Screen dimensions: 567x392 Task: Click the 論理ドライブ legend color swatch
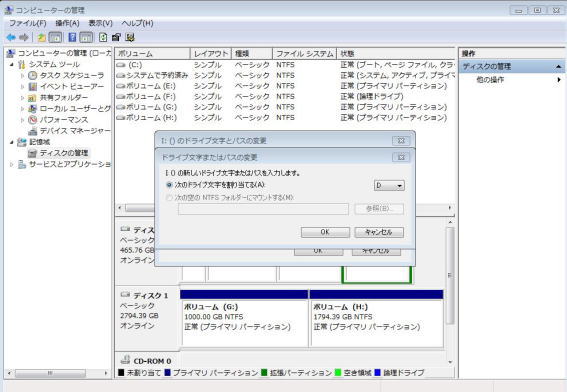coord(378,372)
